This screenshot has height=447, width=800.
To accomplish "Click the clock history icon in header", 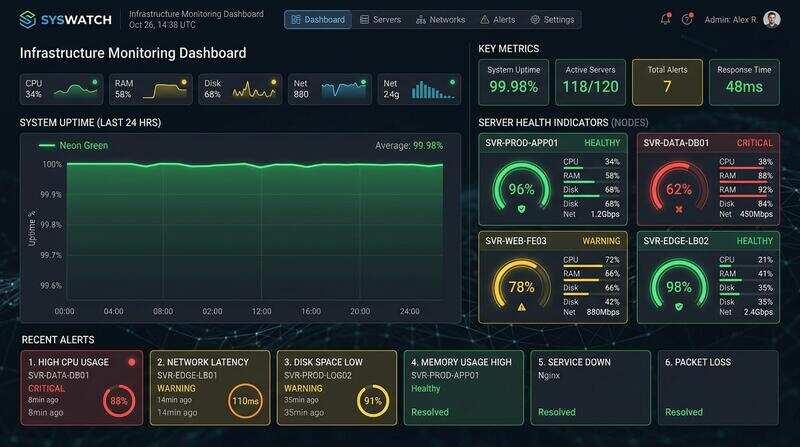I will point(687,19).
